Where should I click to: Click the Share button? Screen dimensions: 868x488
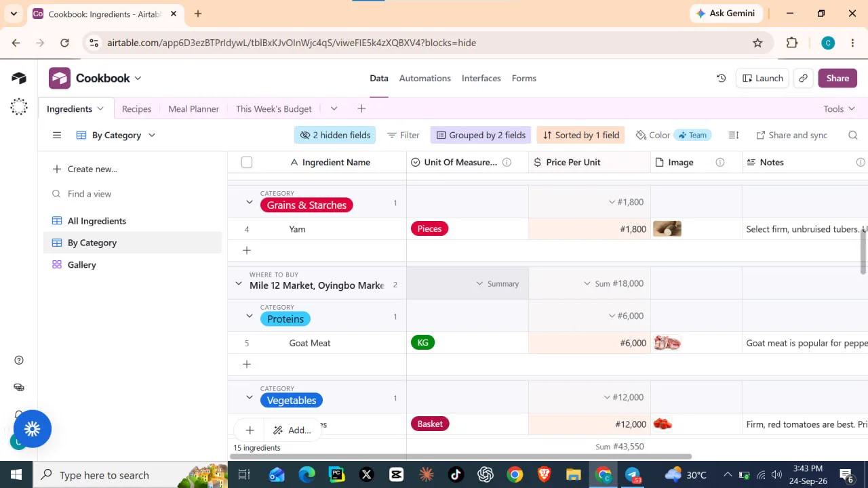[837, 79]
